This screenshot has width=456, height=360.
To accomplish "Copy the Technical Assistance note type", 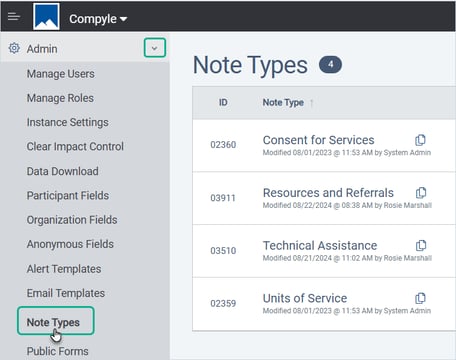I will pyautogui.click(x=421, y=245).
